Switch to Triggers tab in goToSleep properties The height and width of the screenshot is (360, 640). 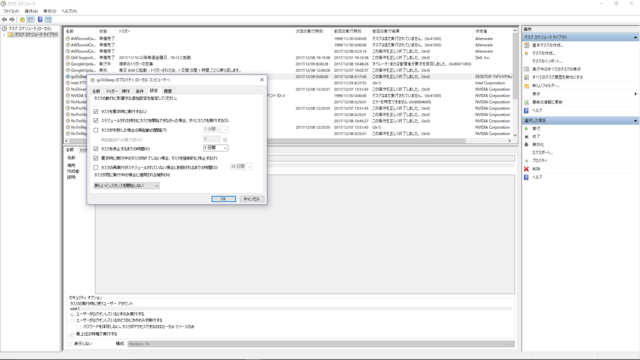[x=111, y=91]
